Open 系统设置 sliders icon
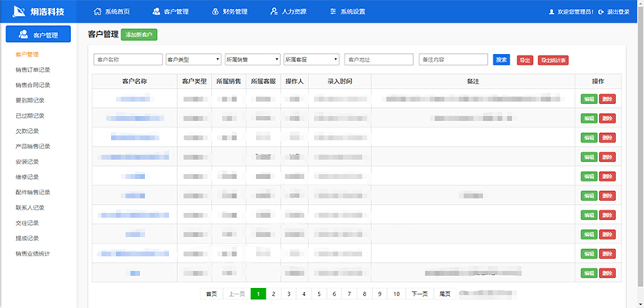 pyautogui.click(x=333, y=11)
